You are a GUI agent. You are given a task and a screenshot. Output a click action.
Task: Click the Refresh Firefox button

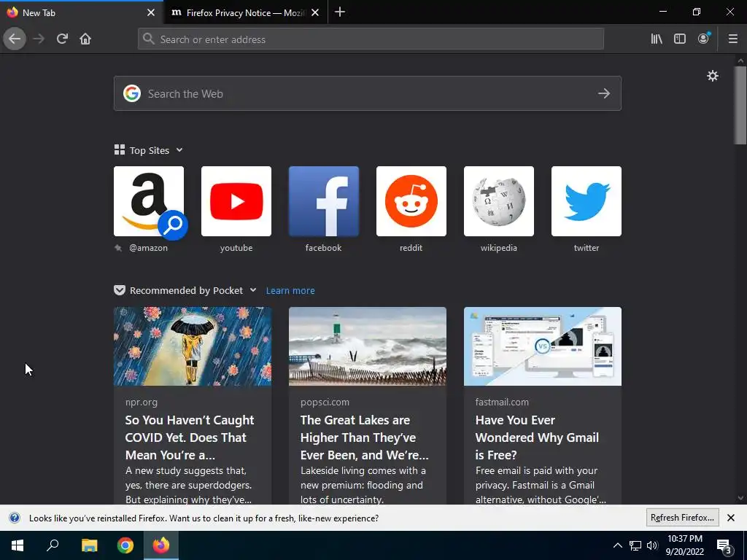(x=682, y=518)
